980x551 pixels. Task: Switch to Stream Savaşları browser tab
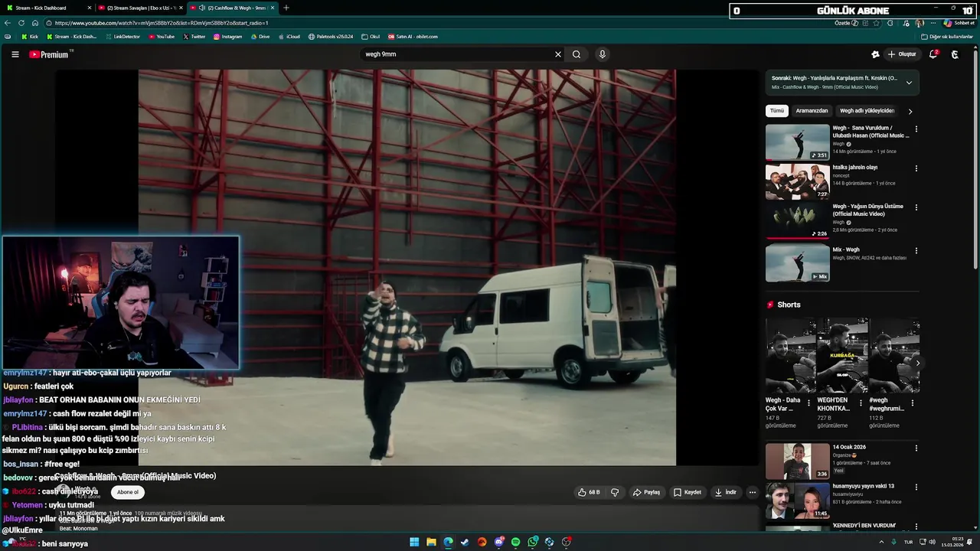coord(139,8)
